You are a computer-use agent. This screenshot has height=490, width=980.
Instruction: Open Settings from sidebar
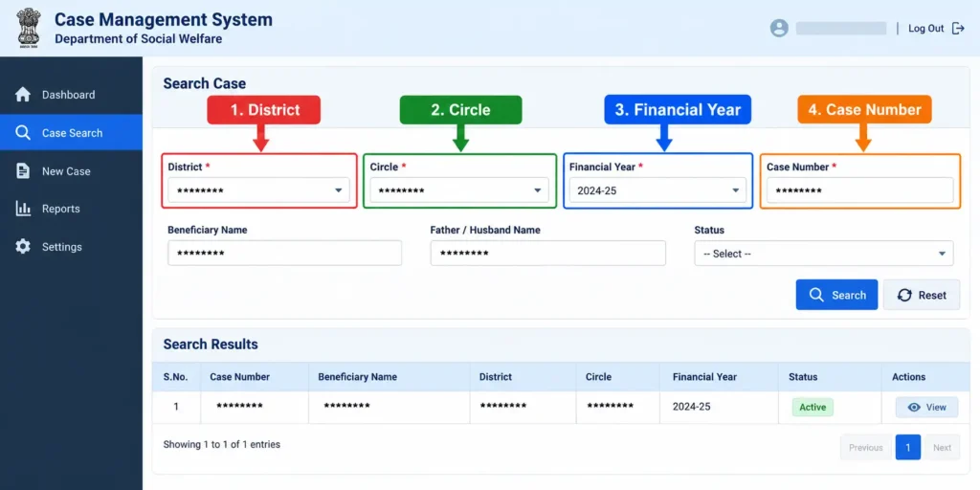71,246
